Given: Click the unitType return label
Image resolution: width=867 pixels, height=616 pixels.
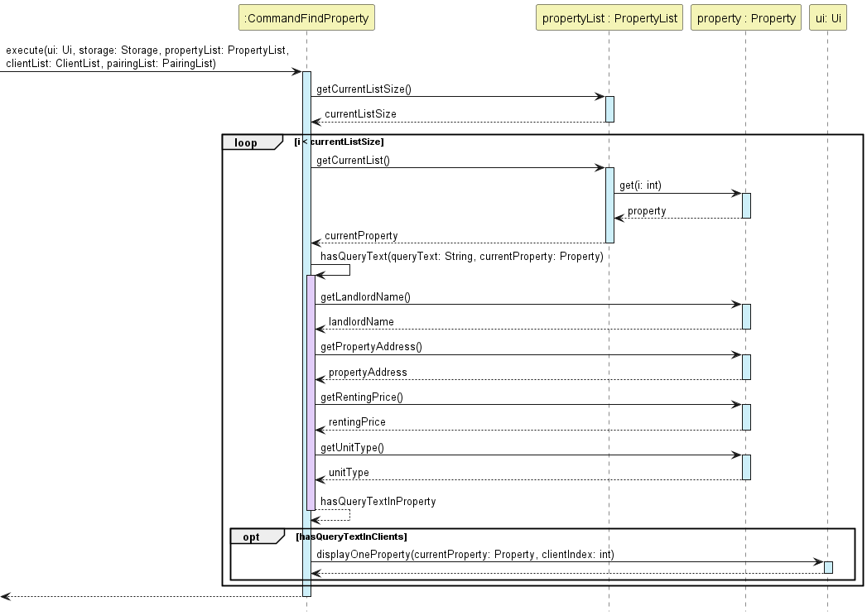Looking at the screenshot, I should coord(349,472).
